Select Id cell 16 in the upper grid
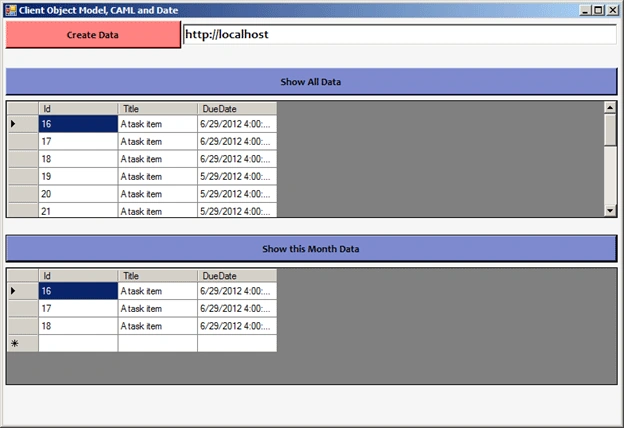624x428 pixels. (x=78, y=124)
